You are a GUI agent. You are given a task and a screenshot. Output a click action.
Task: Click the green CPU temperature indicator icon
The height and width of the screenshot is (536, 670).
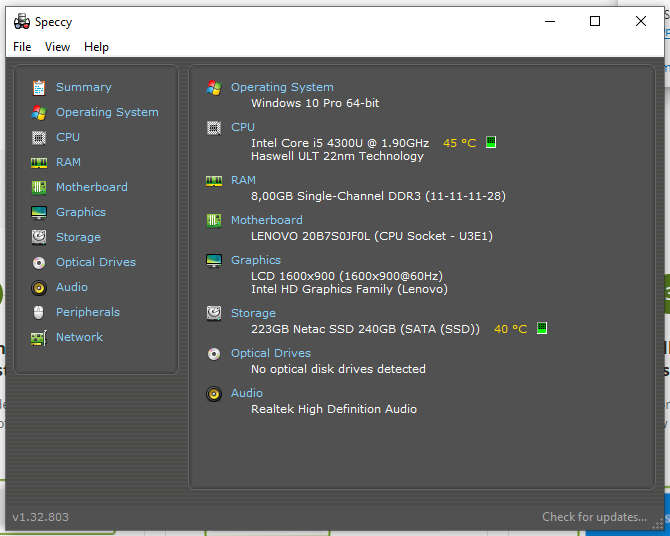[491, 142]
